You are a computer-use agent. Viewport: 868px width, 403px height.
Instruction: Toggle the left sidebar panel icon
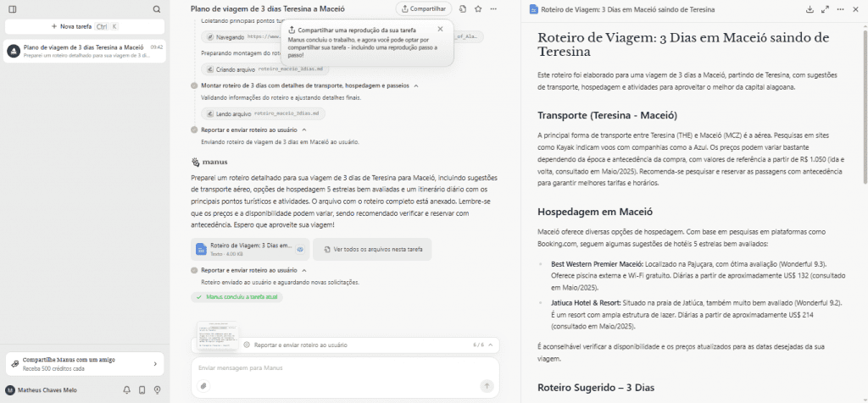click(x=13, y=9)
